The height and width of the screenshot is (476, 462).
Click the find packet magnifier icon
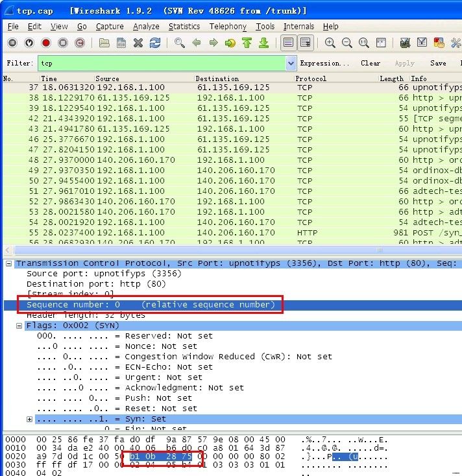click(180, 43)
